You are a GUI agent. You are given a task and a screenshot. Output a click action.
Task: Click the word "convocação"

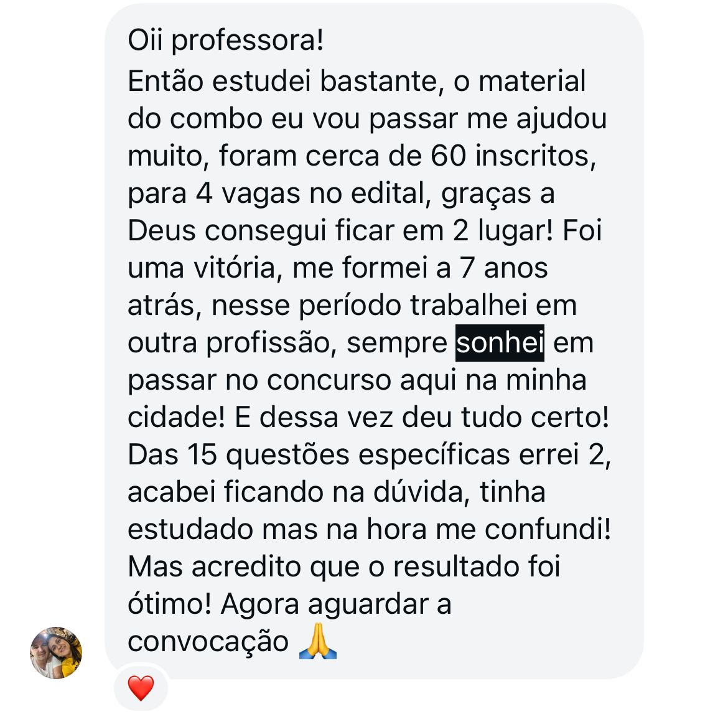[208, 642]
